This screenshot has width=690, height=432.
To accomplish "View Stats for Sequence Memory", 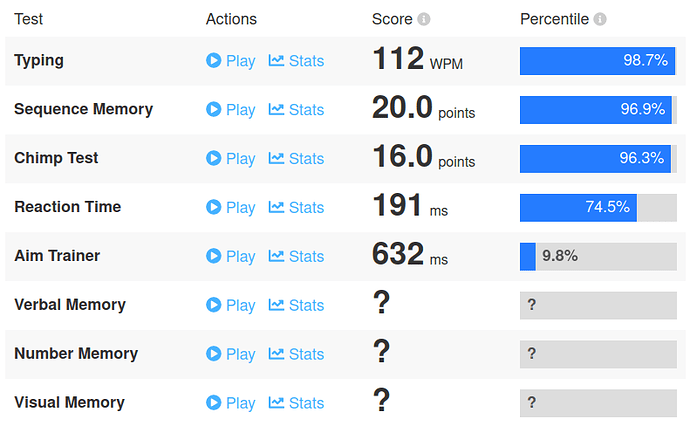I will click(296, 109).
